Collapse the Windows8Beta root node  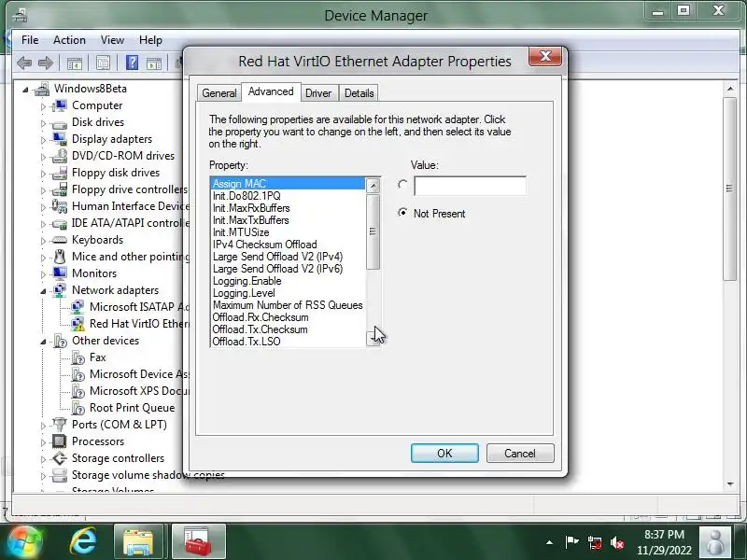coord(25,89)
